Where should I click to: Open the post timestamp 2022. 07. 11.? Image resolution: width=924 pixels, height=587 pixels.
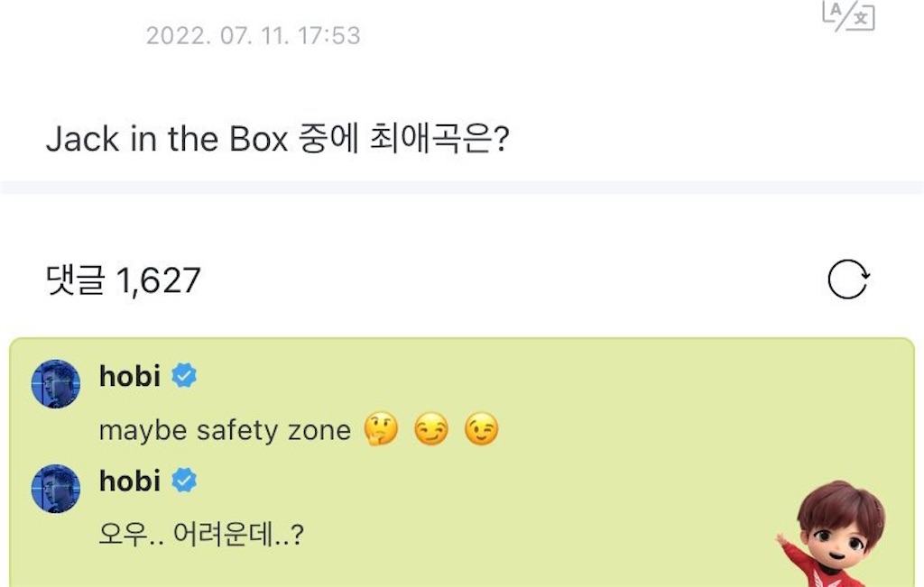pos(253,35)
